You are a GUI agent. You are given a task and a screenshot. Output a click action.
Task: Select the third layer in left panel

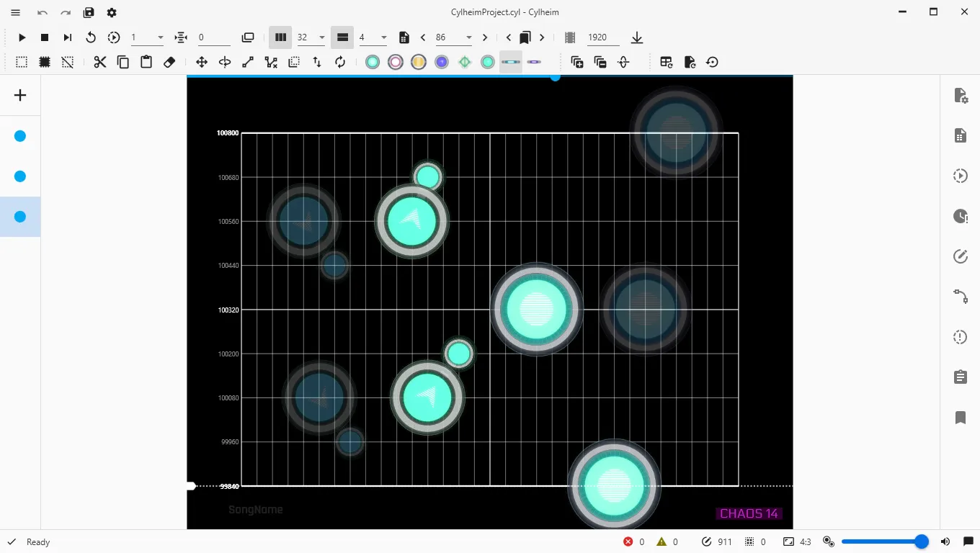coord(20,217)
